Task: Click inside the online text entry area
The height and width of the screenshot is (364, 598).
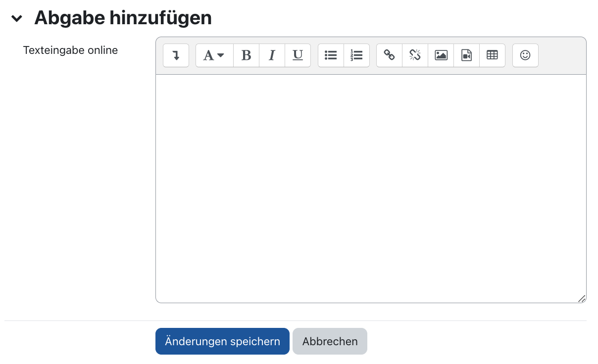Action: (371, 188)
